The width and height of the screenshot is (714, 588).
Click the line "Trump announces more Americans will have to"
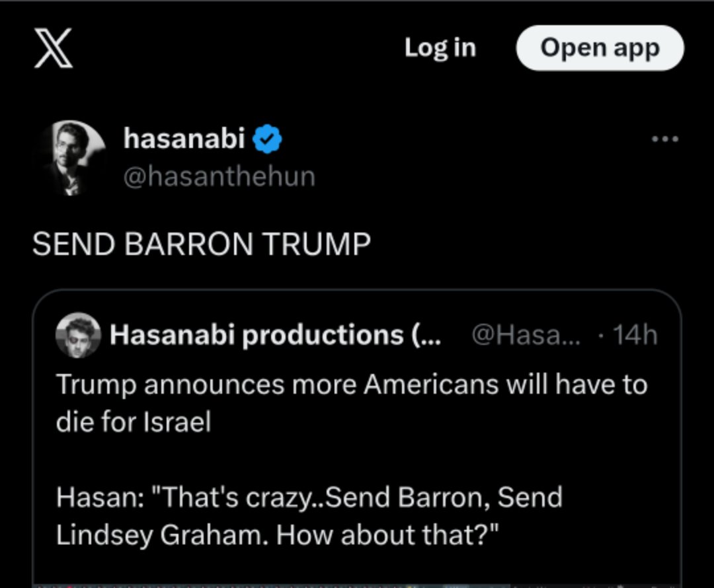[352, 385]
